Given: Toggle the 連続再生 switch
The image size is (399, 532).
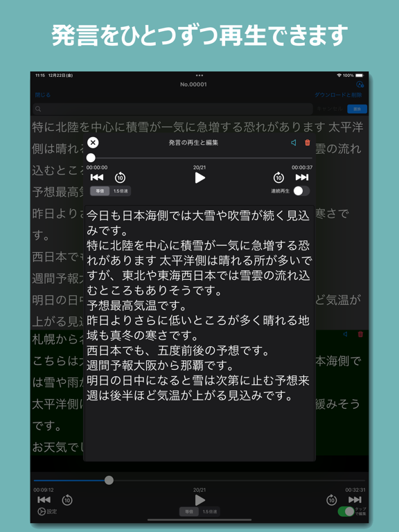Looking at the screenshot, I should pos(301,191).
